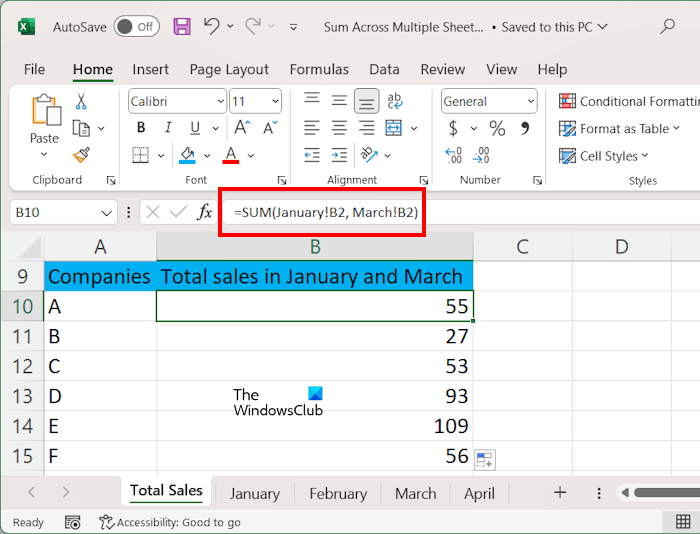This screenshot has height=534, width=700.
Task: Click the Redo arrow icon
Action: click(253, 26)
